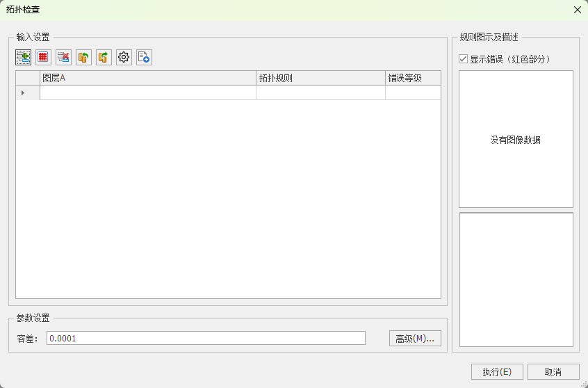Open the 拓扑规则 cell in the first row
Image resolution: width=588 pixels, height=388 pixels.
(x=320, y=92)
